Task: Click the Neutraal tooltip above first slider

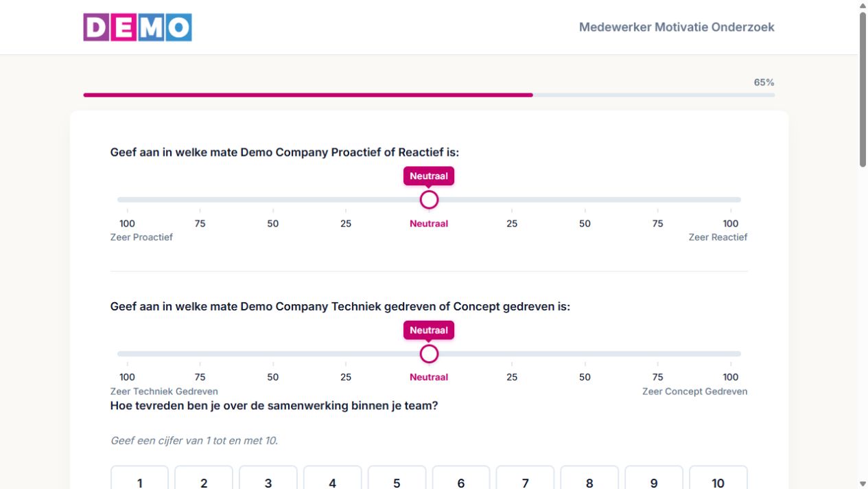Action: (429, 176)
